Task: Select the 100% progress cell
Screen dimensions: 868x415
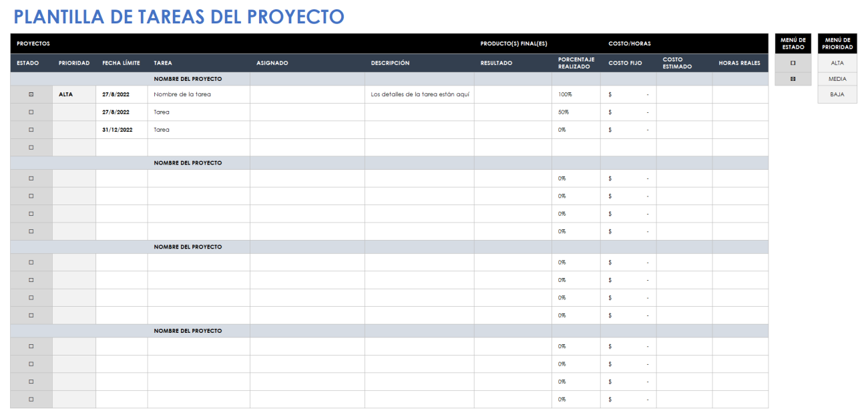Action: [x=566, y=94]
